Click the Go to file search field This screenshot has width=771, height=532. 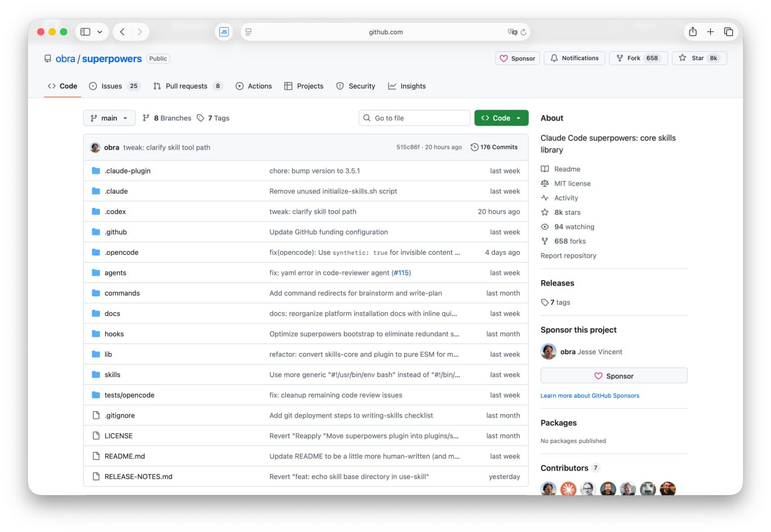coord(414,117)
